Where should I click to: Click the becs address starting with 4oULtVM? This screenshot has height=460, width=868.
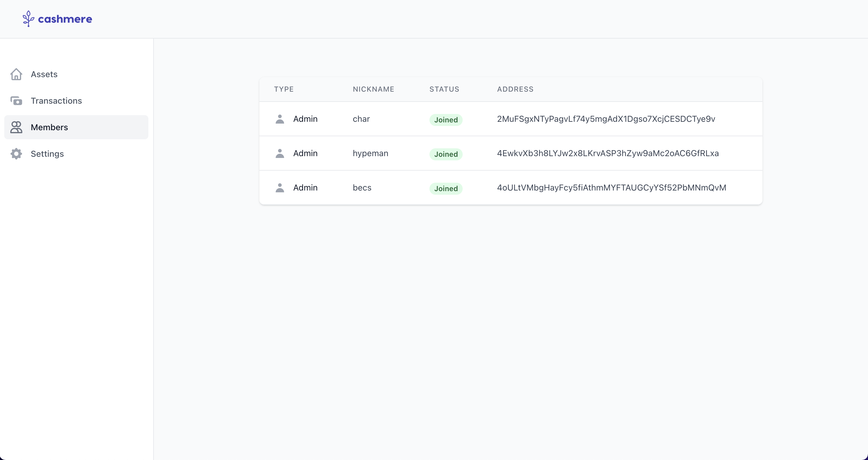coord(611,187)
